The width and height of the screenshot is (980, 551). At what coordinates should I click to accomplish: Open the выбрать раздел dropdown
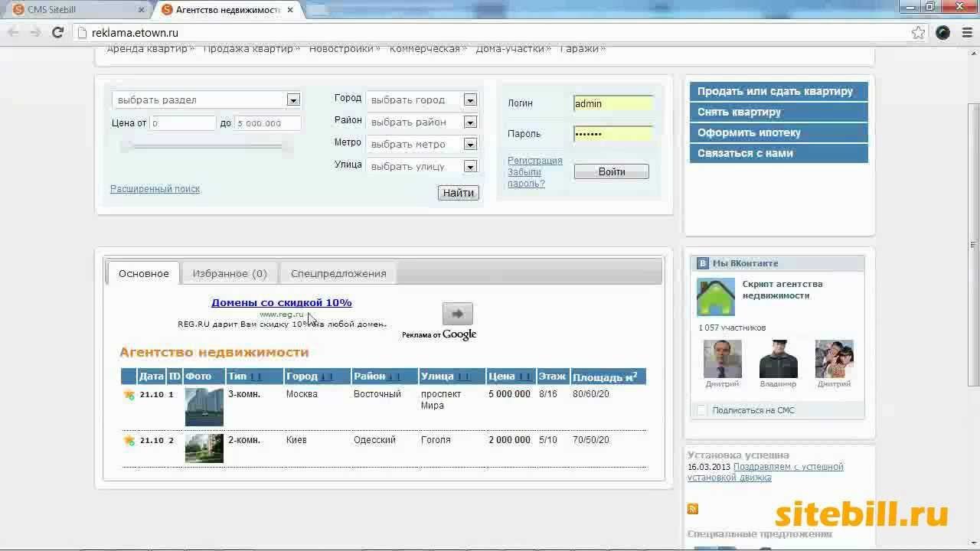point(207,99)
